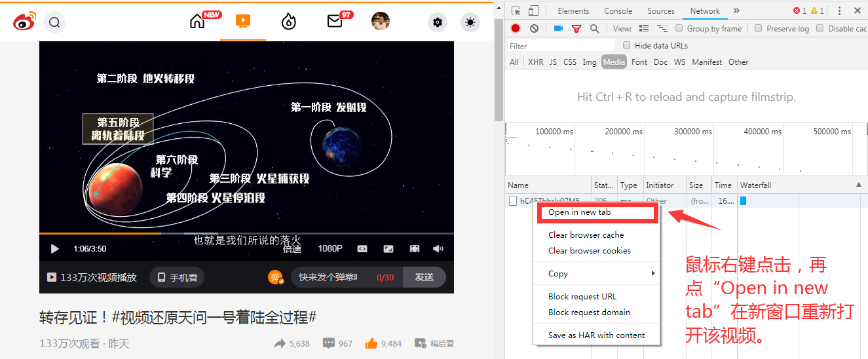Screen dimensions: 868x359
Task: Switch to the Sources tab
Action: (661, 11)
